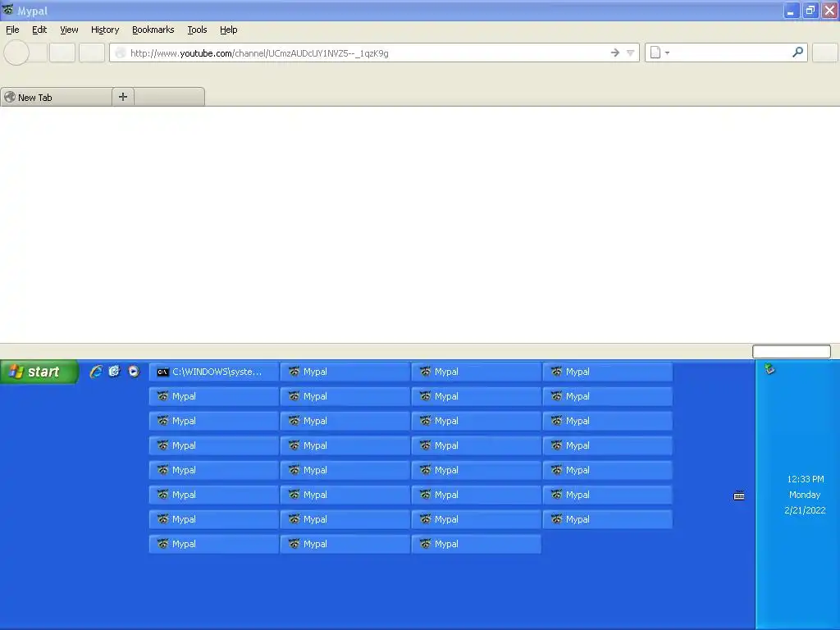The image size is (840, 630).
Task: Open the File menu
Action: [12, 30]
